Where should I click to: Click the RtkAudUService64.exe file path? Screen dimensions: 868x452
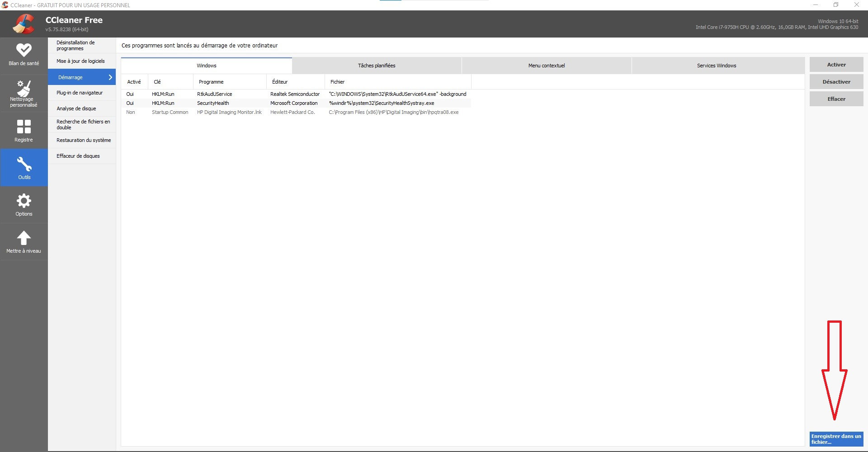(397, 94)
